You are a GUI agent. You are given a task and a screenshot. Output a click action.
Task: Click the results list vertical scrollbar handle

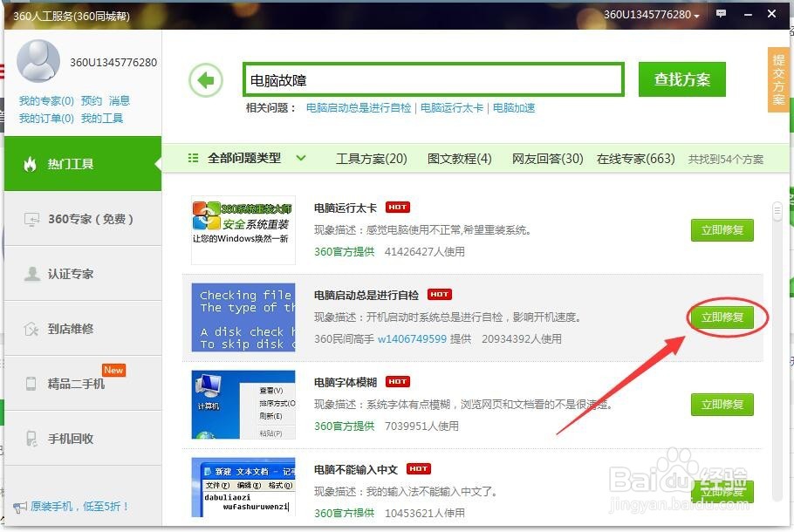tap(777, 210)
